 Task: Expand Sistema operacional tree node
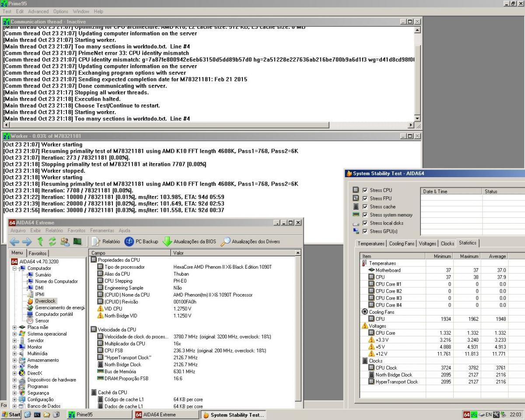(x=15, y=334)
